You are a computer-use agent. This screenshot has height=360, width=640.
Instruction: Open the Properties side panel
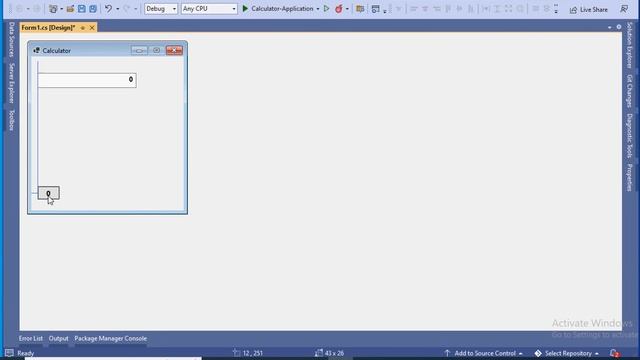click(x=629, y=178)
